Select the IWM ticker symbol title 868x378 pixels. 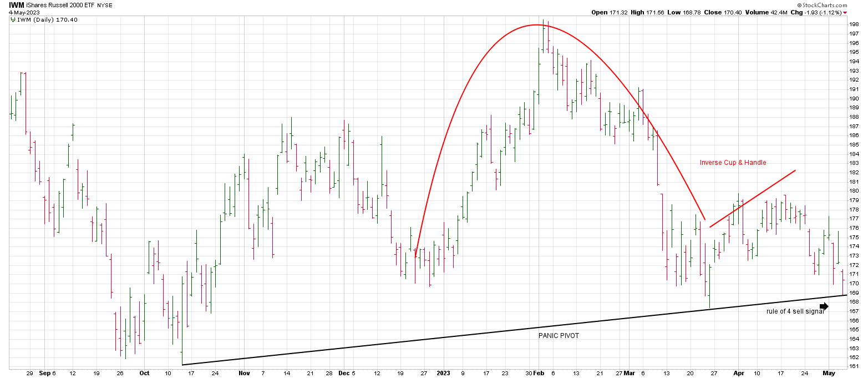pos(17,5)
